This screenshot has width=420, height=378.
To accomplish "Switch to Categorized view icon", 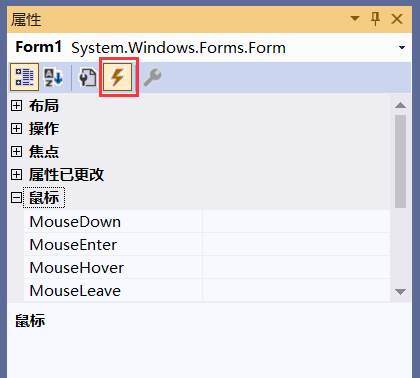I will point(24,77).
